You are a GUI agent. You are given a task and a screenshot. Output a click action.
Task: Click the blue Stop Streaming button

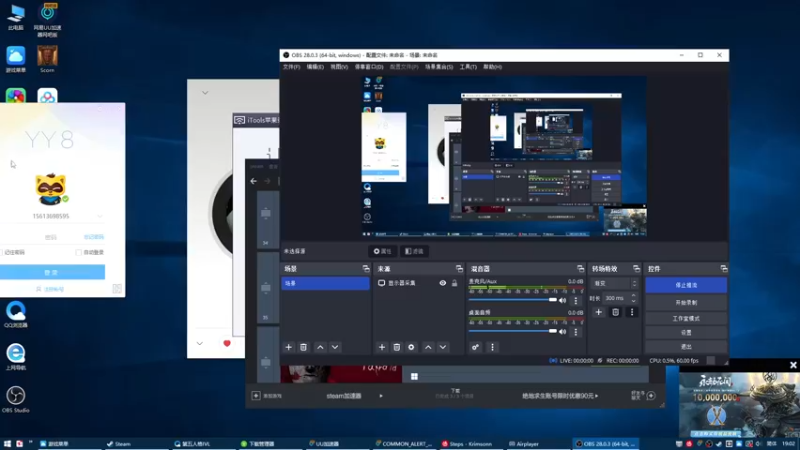[686, 285]
